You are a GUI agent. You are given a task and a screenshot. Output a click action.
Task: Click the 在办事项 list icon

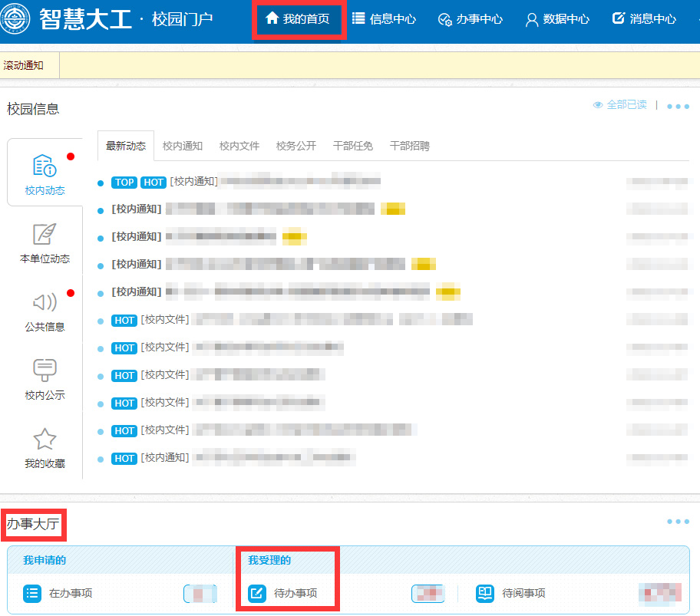pyautogui.click(x=31, y=593)
